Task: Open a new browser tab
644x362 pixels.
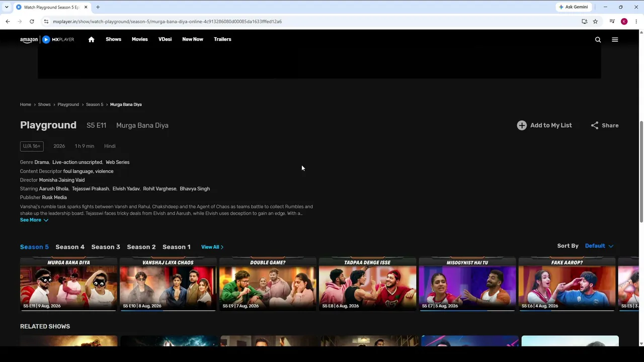Action: click(98, 7)
